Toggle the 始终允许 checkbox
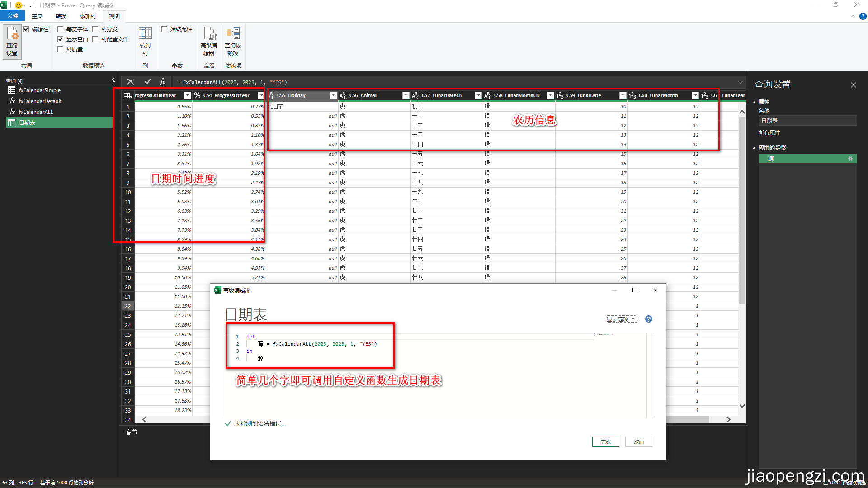Screen dimensions: 868x488 point(165,29)
